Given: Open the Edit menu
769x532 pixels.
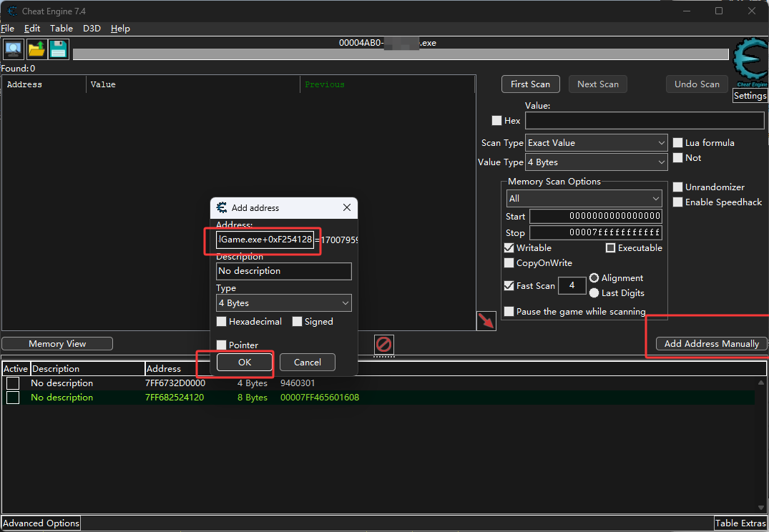Looking at the screenshot, I should (32, 29).
